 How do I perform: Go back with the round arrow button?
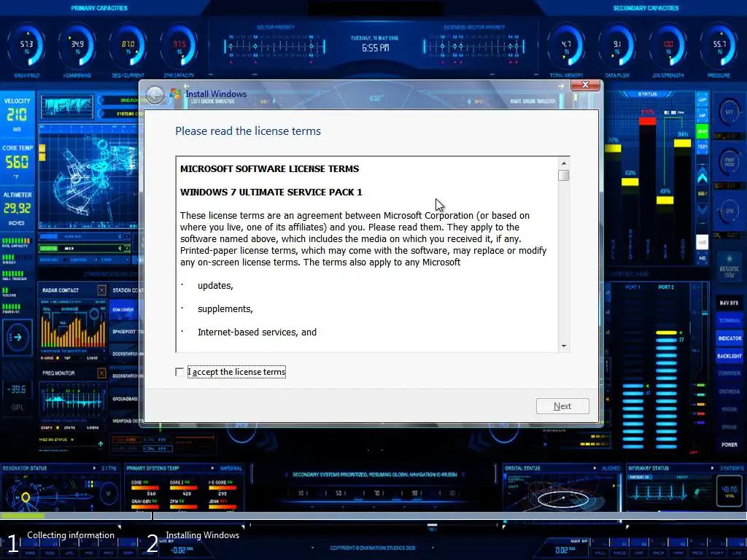[155, 96]
